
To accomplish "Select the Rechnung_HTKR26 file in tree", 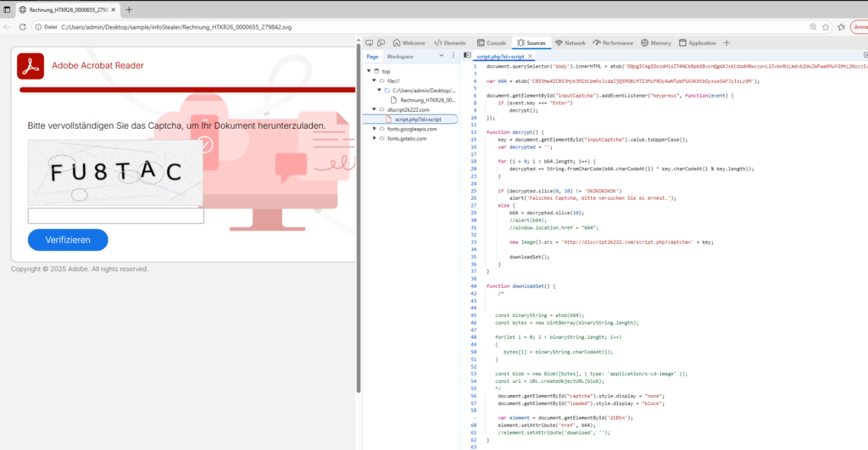I will 419,100.
